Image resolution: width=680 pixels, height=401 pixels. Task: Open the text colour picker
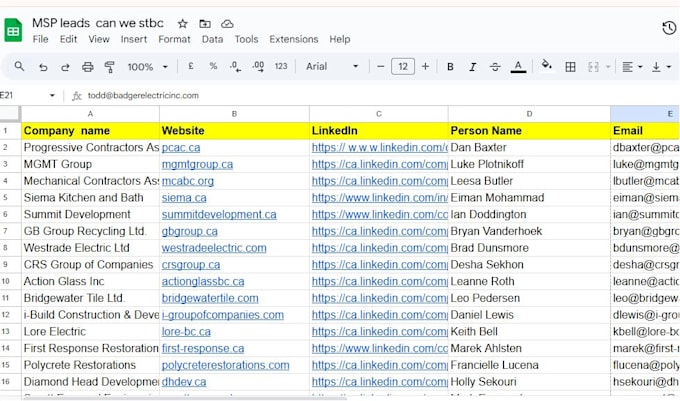pos(518,67)
